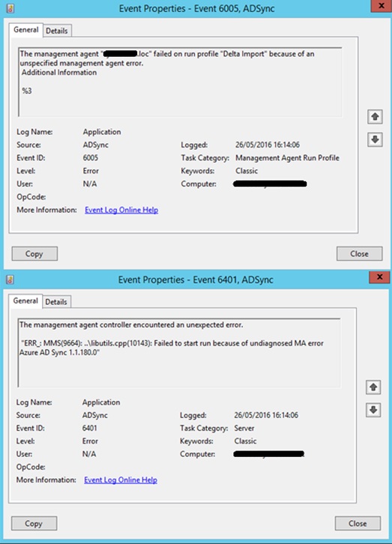Click the Keywords value Classic in Event 6401 window

coord(245,441)
